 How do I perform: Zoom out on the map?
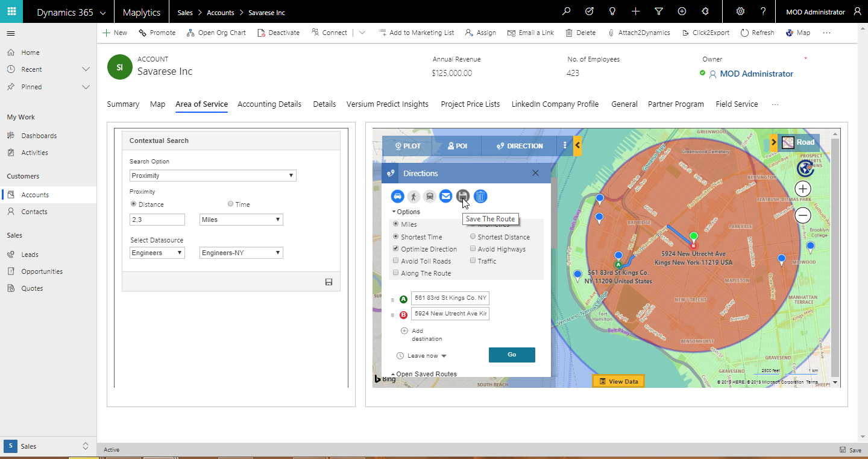click(x=802, y=215)
